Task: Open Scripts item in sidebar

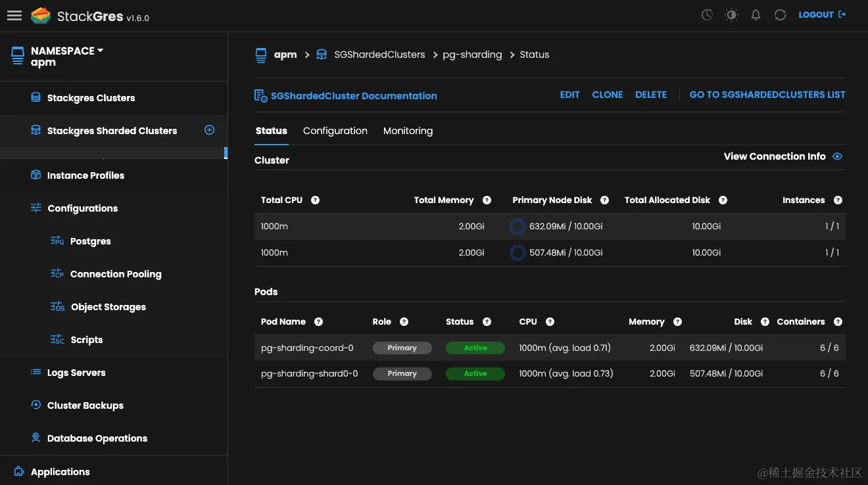Action: [86, 340]
